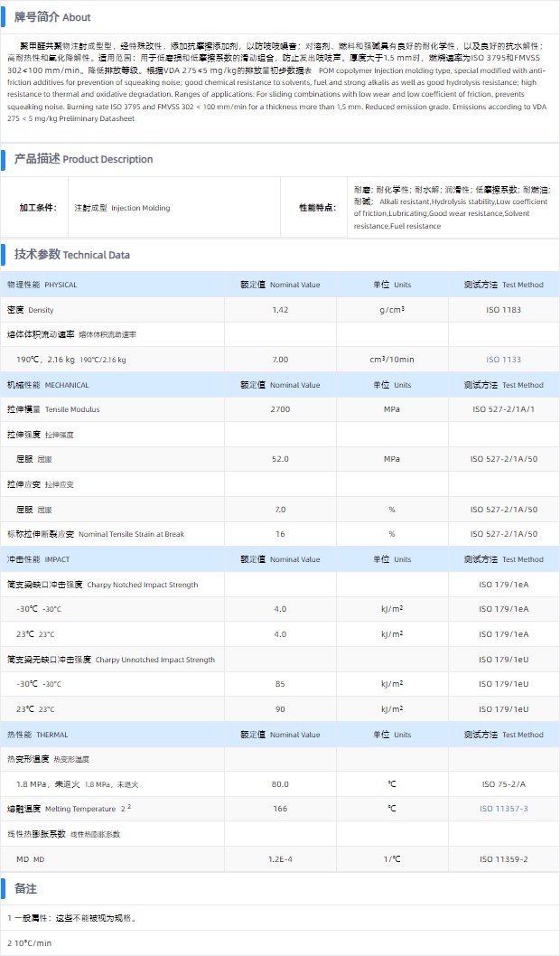Select the 190℃, 2.16 kg condition label
Image resolution: width=560 pixels, height=956 pixels.
71,360
